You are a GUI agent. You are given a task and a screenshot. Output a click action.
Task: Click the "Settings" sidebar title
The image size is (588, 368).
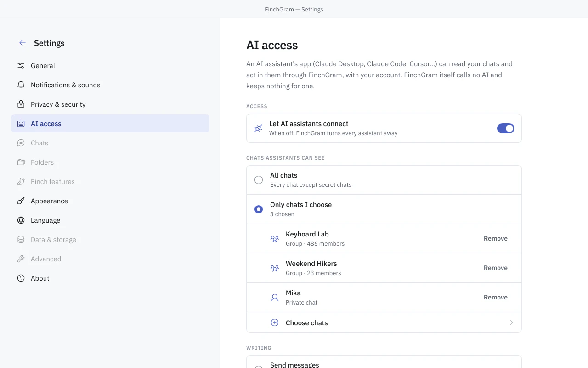click(49, 43)
